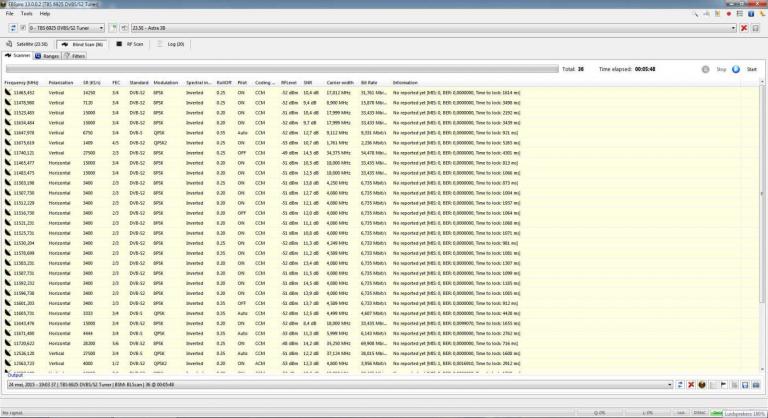Open the Output scan history dropdown
Image resolution: width=768 pixels, height=418 pixels.
[340, 384]
